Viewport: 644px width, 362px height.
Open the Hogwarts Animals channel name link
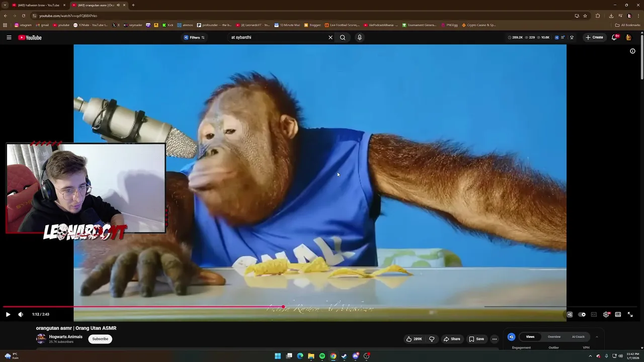tap(65, 337)
